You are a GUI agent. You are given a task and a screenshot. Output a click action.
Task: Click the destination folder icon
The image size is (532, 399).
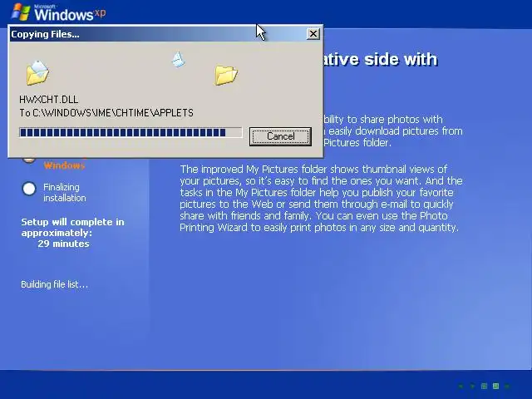coord(226,75)
